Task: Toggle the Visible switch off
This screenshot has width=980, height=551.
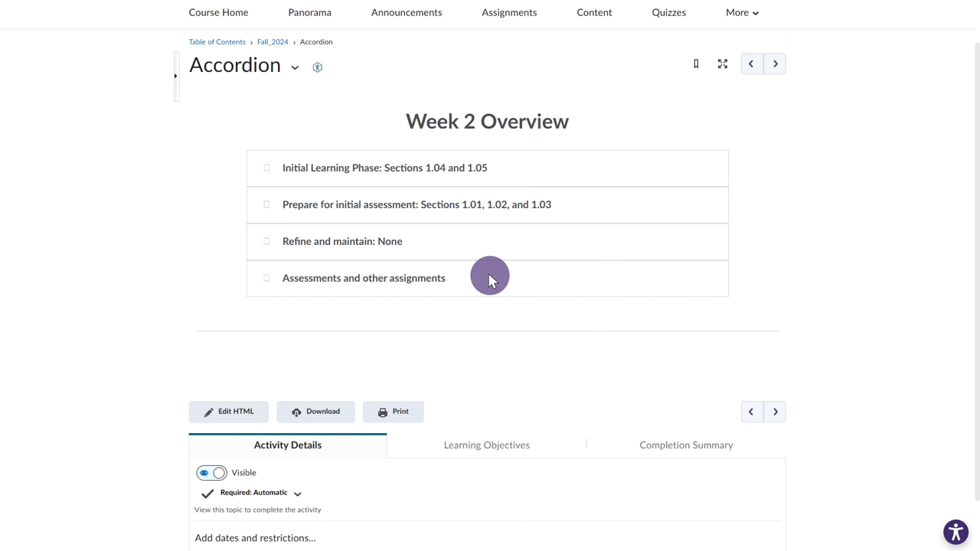Action: (212, 473)
